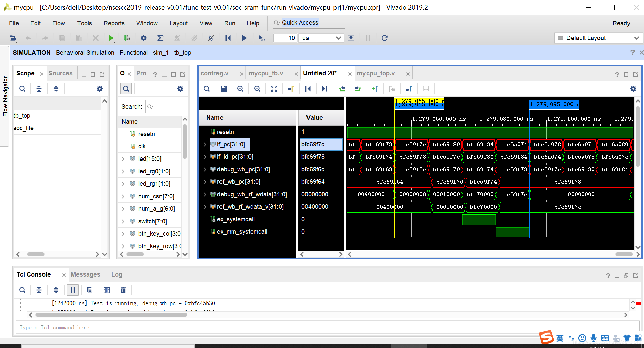Viewport: 644px width, 348px height.
Task: Expand the ref_wb_pc[31:0] signal
Action: coord(205,182)
